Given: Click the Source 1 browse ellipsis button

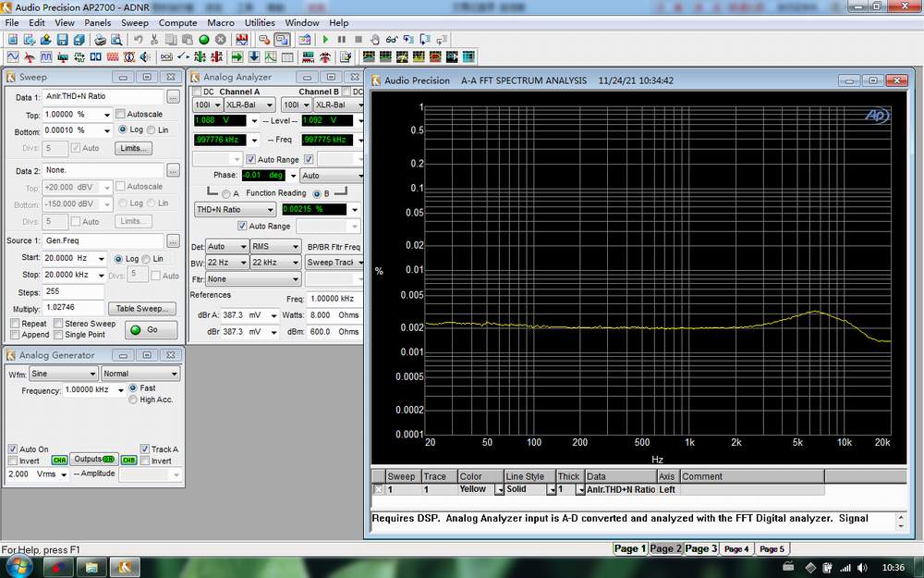Looking at the screenshot, I should 173,240.
